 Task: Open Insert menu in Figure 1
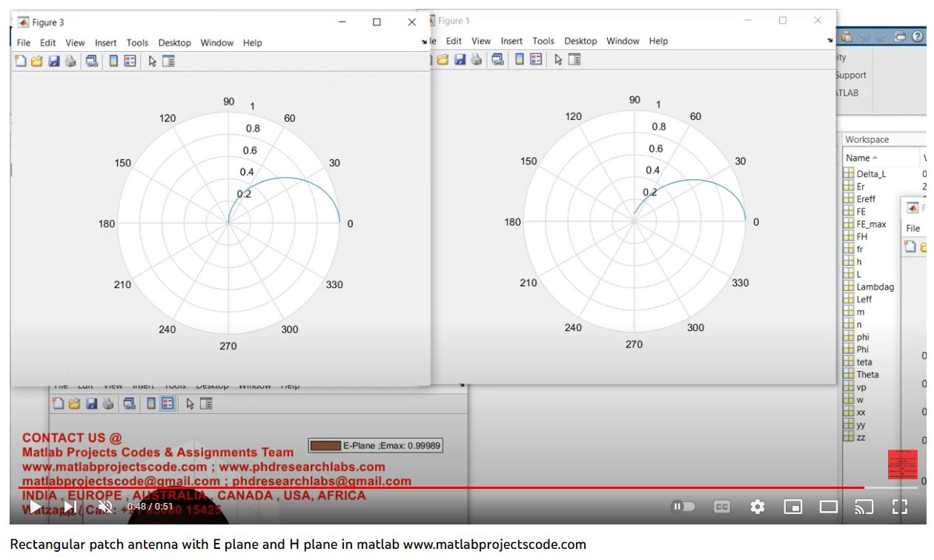click(511, 41)
